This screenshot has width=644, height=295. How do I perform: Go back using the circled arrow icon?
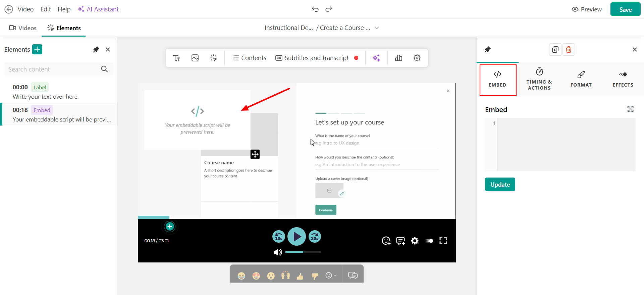click(x=9, y=9)
